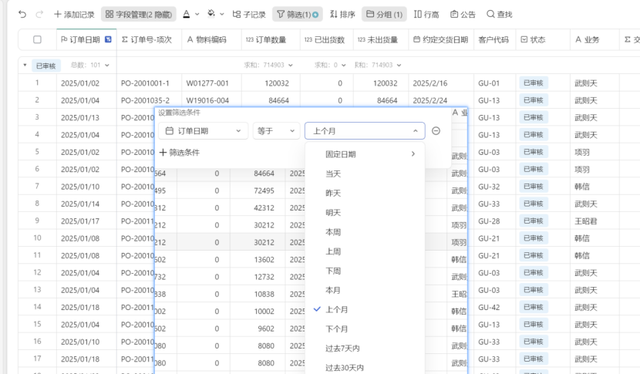Open 行高 row height option
The image size is (640, 374).
pos(426,14)
